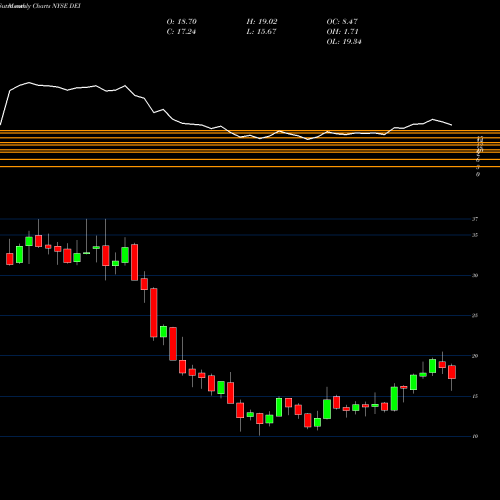Viewport: 500px width, 500px height.
Task: Click the latest red candlestick at the chart's end
Action: click(452, 372)
